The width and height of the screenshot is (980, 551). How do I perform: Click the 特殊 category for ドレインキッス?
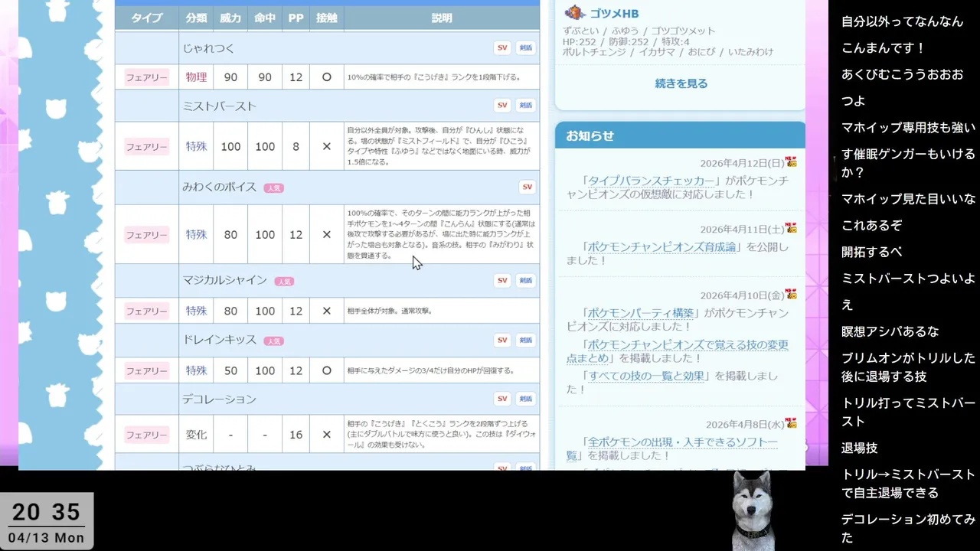pyautogui.click(x=196, y=371)
